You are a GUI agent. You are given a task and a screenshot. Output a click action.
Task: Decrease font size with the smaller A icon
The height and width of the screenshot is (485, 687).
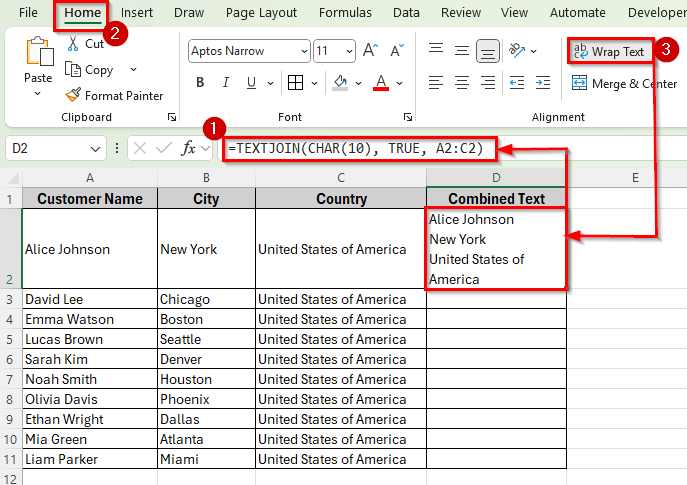point(397,50)
